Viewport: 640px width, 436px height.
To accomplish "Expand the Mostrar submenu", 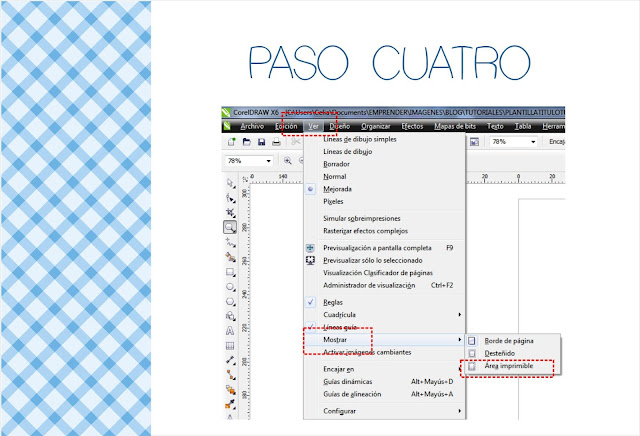I will 384,340.
